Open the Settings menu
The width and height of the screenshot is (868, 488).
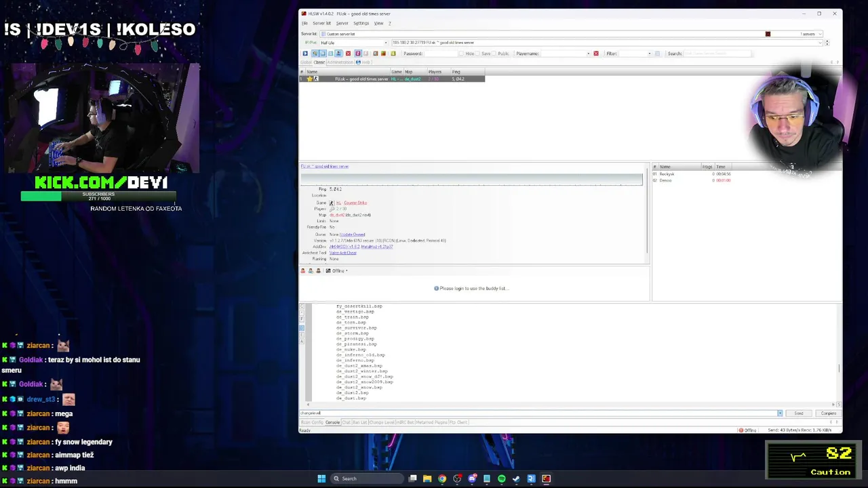361,23
